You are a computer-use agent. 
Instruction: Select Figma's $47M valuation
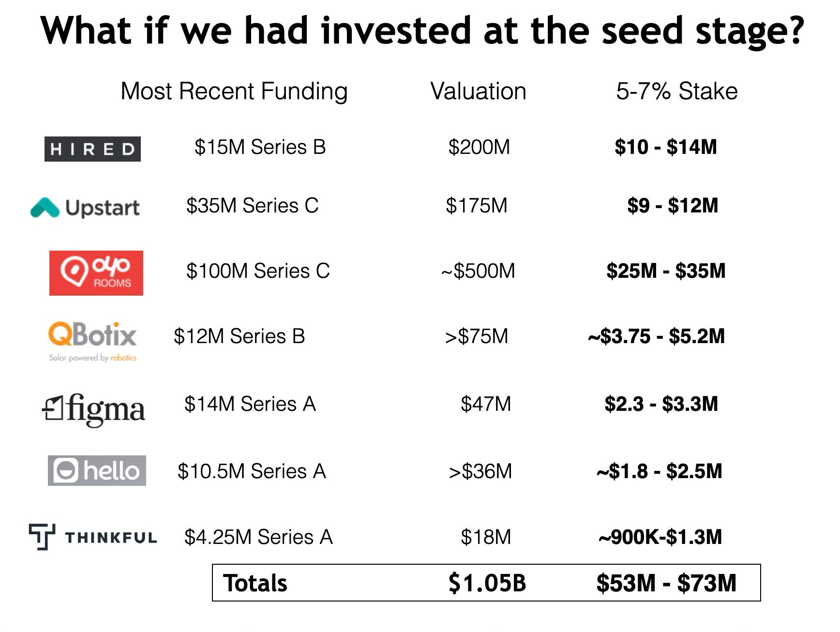pyautogui.click(x=486, y=404)
